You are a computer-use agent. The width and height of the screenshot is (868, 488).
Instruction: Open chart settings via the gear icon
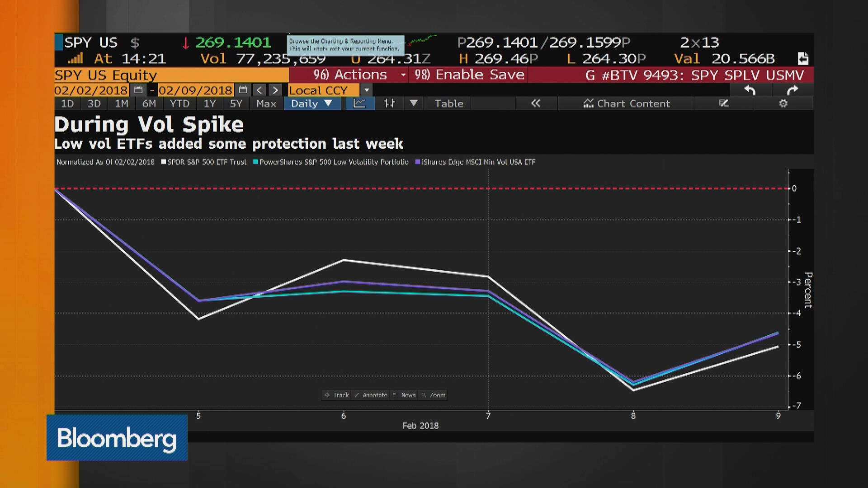pos(783,103)
